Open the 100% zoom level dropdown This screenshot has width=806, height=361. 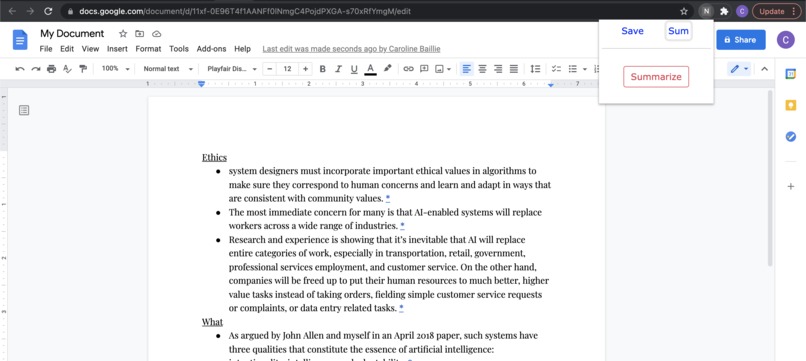tap(115, 68)
